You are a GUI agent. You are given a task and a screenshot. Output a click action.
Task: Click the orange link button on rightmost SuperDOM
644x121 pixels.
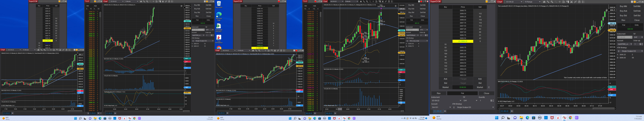point(487,1)
